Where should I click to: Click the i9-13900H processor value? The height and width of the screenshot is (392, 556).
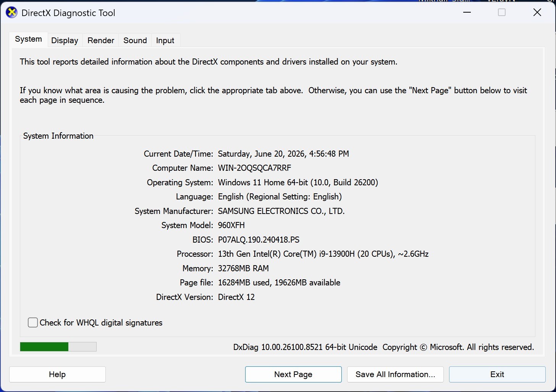pyautogui.click(x=323, y=254)
